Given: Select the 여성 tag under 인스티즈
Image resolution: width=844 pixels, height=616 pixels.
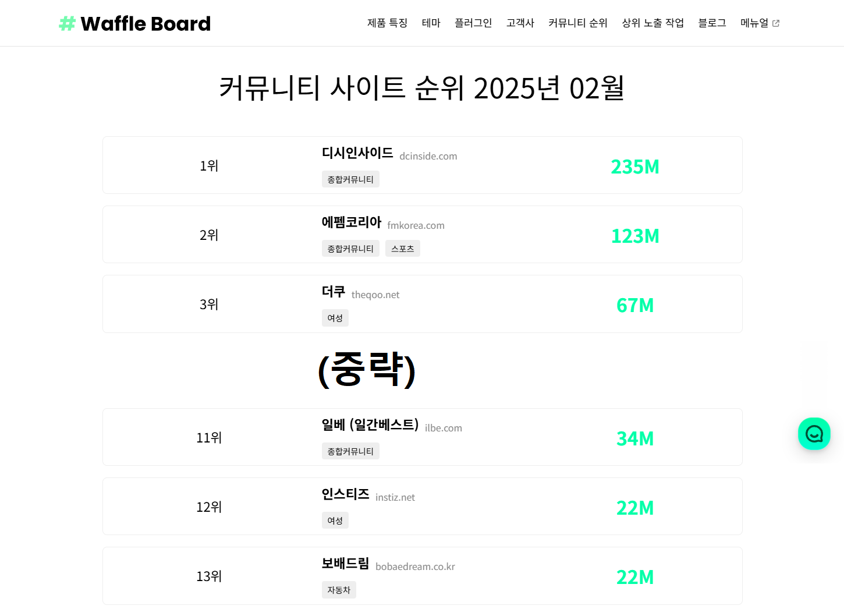Looking at the screenshot, I should (x=335, y=521).
